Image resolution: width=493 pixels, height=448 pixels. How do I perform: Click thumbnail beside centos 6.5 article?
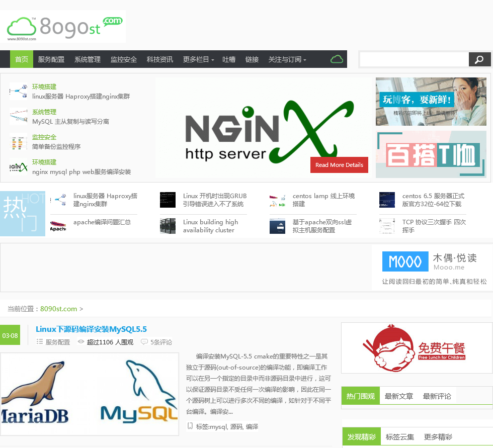pos(387,200)
